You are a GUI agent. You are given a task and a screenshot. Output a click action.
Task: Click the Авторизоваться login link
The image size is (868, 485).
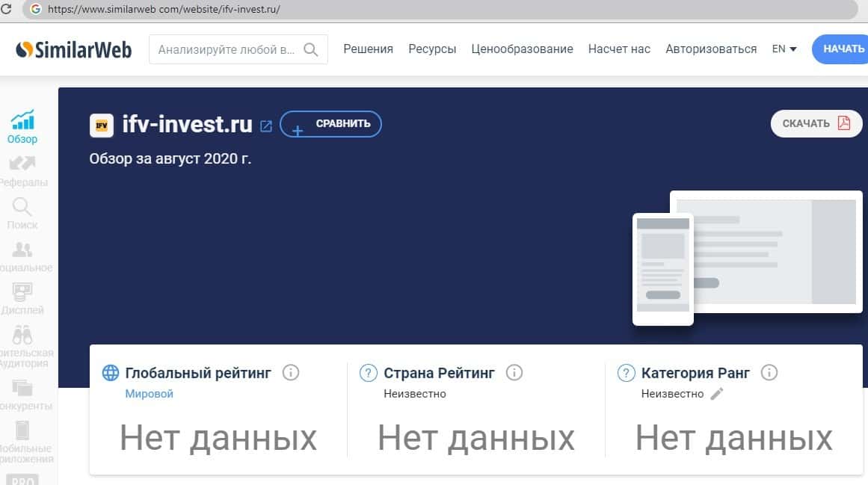click(x=711, y=49)
